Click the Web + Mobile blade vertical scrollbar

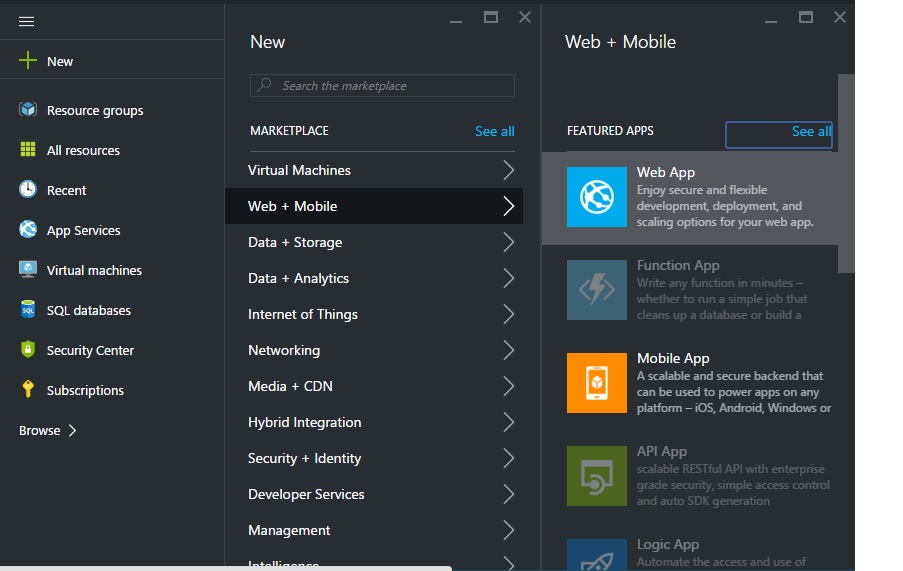click(846, 173)
